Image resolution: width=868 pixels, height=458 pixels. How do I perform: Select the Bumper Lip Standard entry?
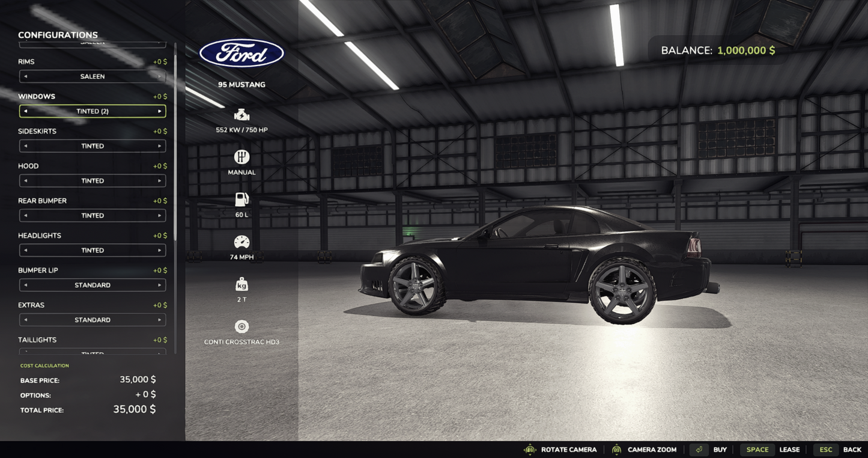pyautogui.click(x=92, y=284)
